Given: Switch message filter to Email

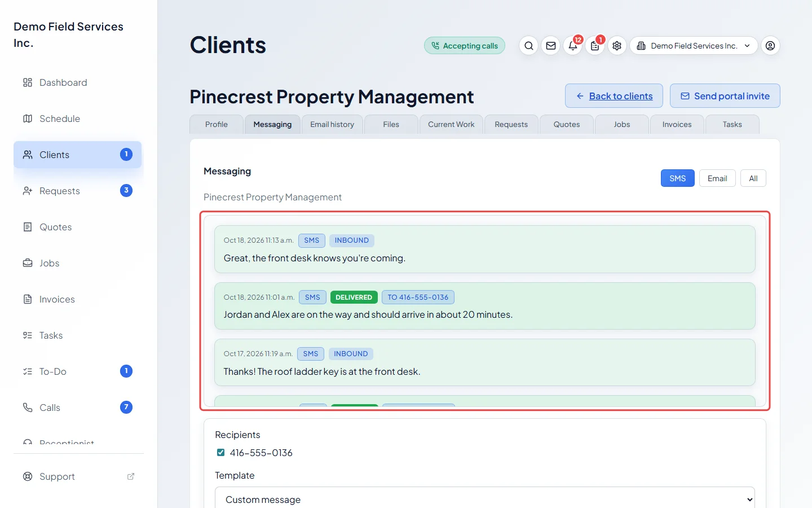Looking at the screenshot, I should coord(717,178).
